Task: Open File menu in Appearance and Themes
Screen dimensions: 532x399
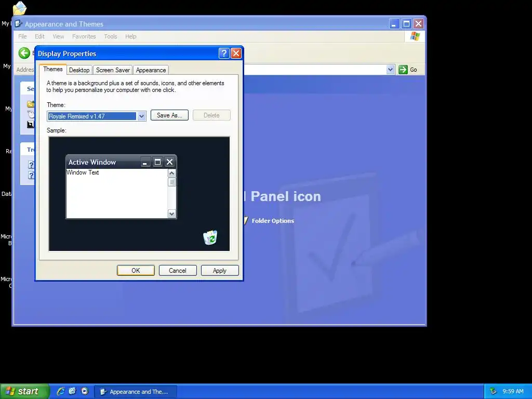Action: pos(22,36)
